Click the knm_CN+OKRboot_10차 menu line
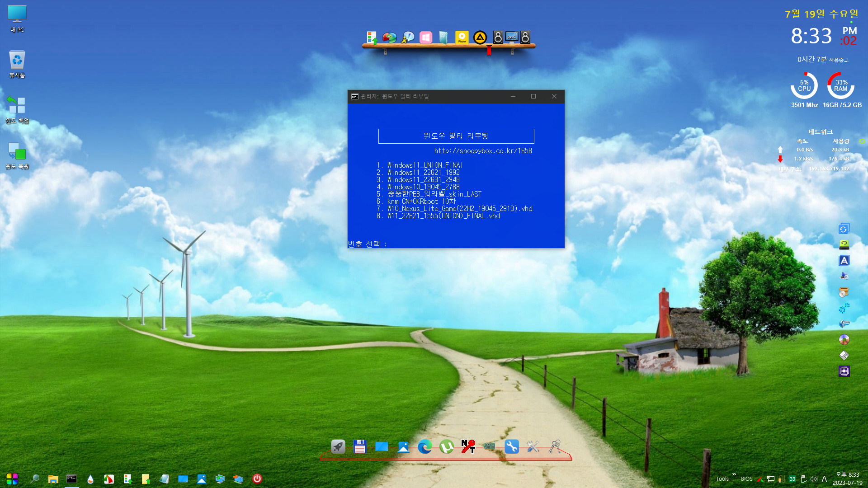Screen dimensions: 868x488 (x=416, y=202)
